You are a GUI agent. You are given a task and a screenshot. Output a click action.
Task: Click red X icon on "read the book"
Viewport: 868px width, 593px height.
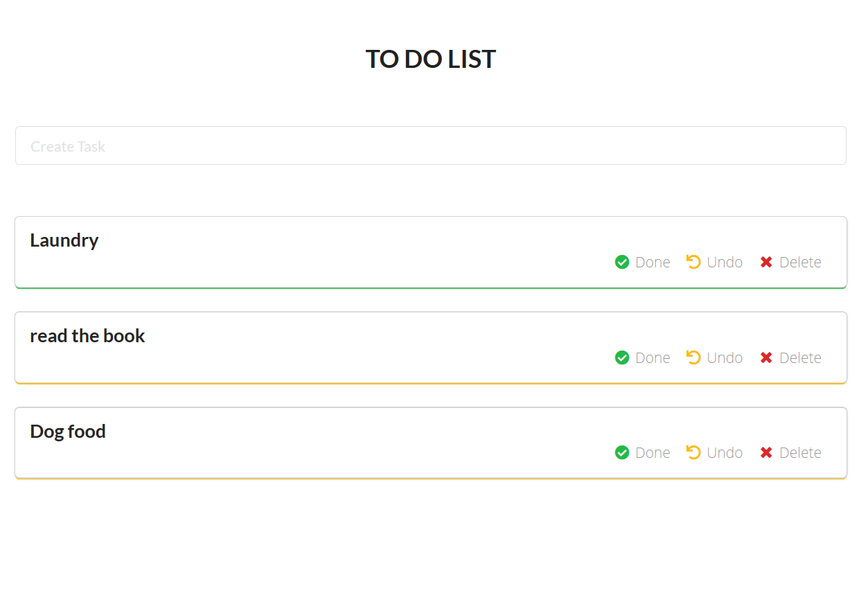pos(765,357)
